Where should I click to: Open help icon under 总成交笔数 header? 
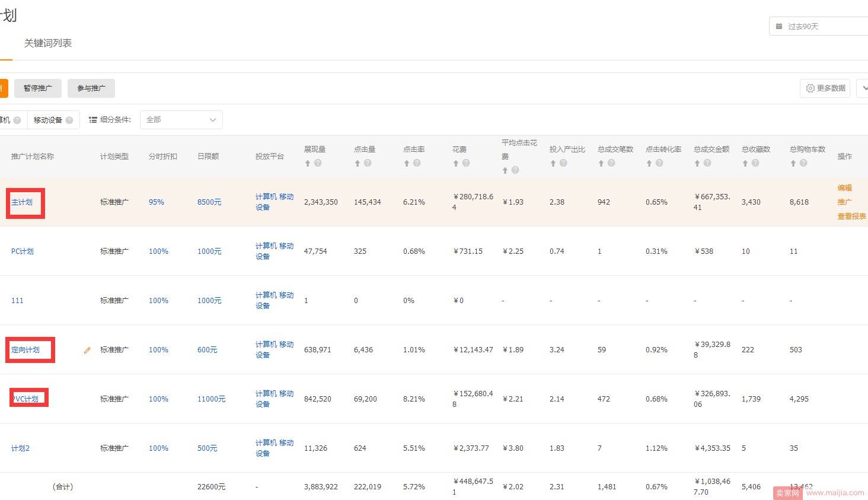click(x=611, y=163)
